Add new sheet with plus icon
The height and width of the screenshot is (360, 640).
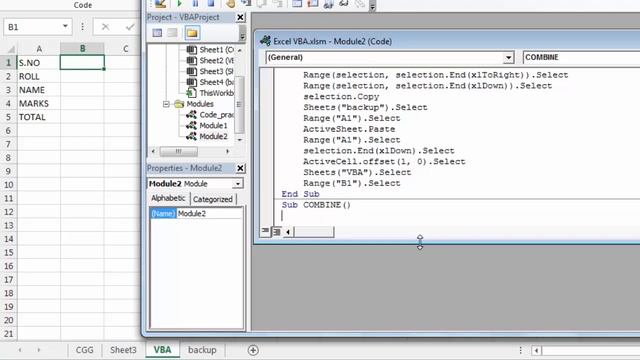point(253,350)
